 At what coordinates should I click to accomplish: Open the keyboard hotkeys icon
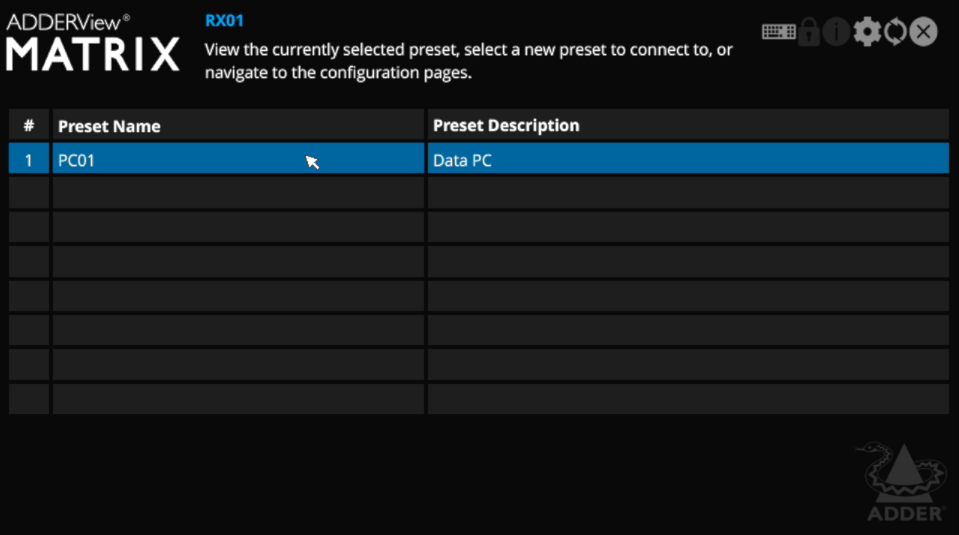click(778, 32)
